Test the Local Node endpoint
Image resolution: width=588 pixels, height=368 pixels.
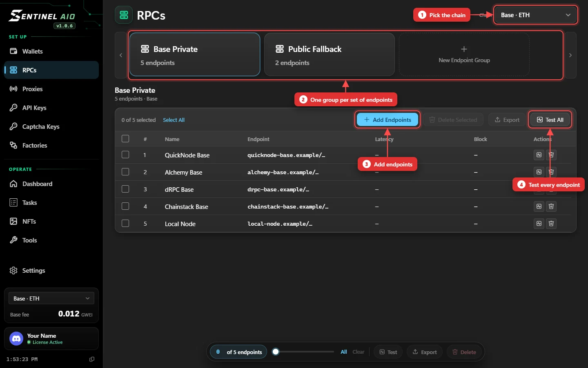point(539,224)
